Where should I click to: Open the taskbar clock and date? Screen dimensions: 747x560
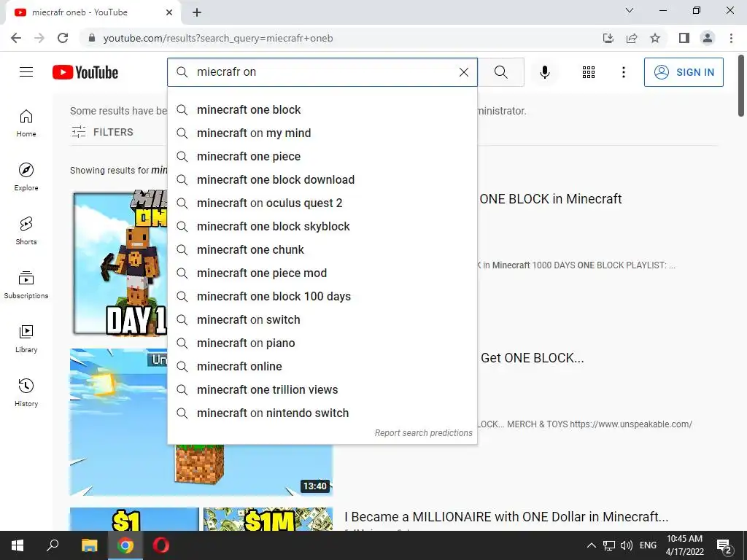point(684,545)
